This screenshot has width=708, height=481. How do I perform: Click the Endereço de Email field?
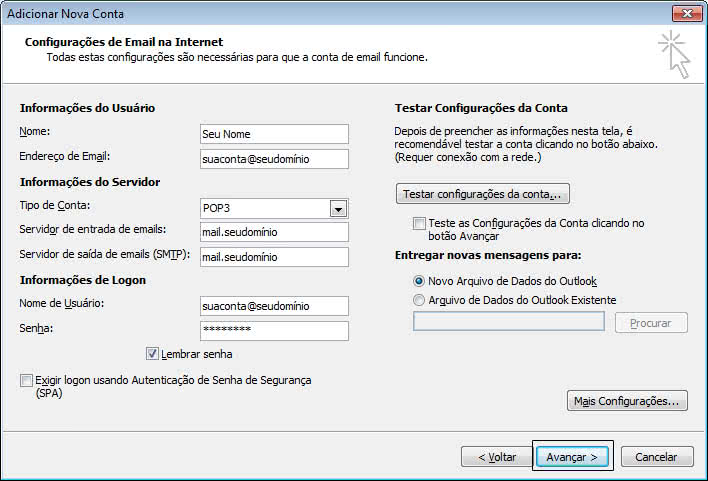tap(274, 159)
